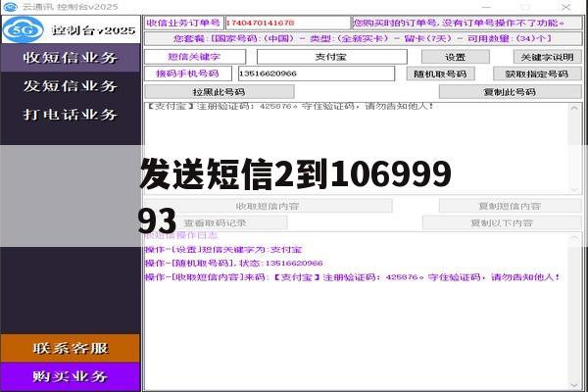Image resolution: width=588 pixels, height=392 pixels.
Task: Click the SMS keyword field 支付宝
Action: click(332, 57)
